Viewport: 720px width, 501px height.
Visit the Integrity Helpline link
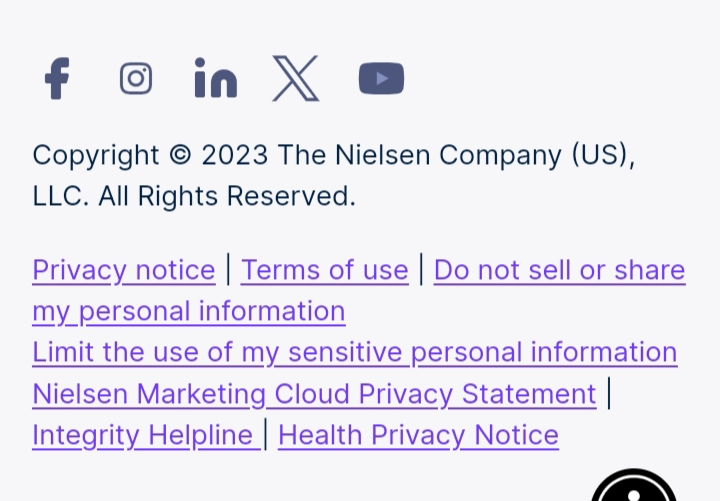tap(146, 435)
